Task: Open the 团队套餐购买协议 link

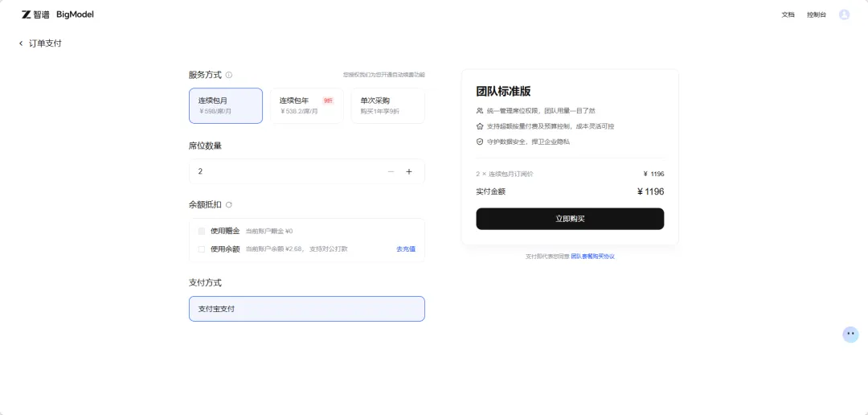Action: 593,257
